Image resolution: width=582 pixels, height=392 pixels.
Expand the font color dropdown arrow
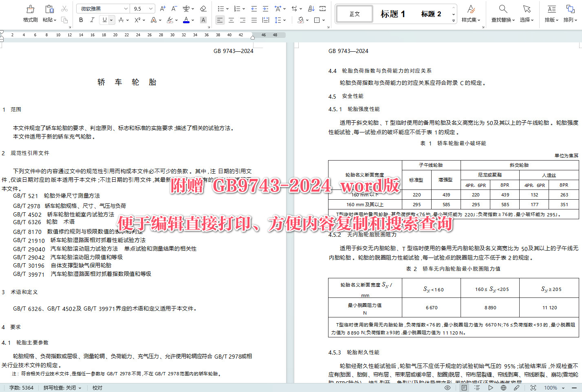point(192,20)
